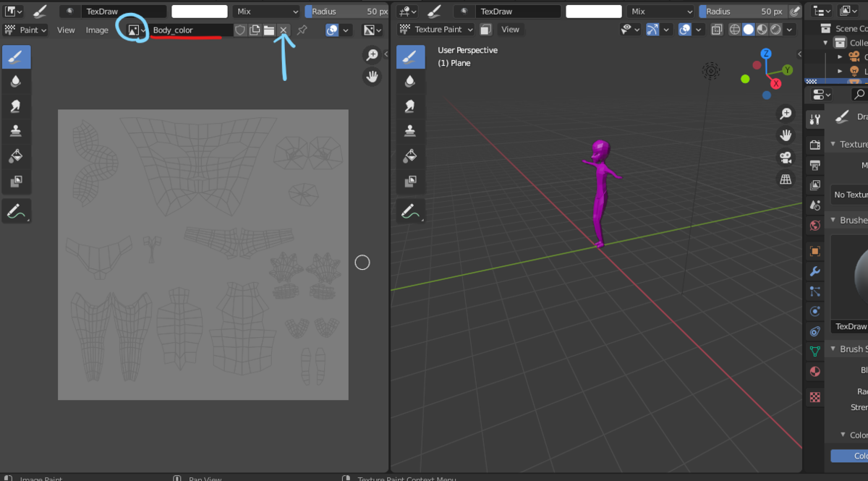
Task: Select Mask tool in 3D viewport toolbar
Action: pyautogui.click(x=410, y=181)
